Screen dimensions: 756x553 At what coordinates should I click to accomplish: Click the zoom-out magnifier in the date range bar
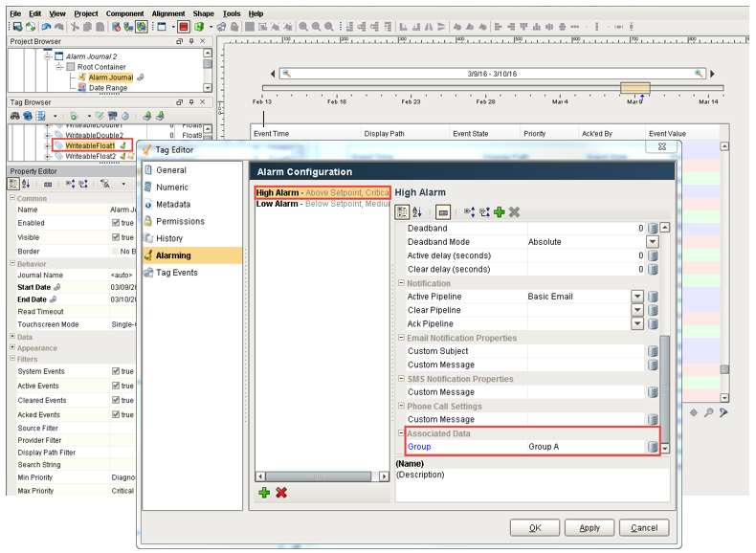286,74
